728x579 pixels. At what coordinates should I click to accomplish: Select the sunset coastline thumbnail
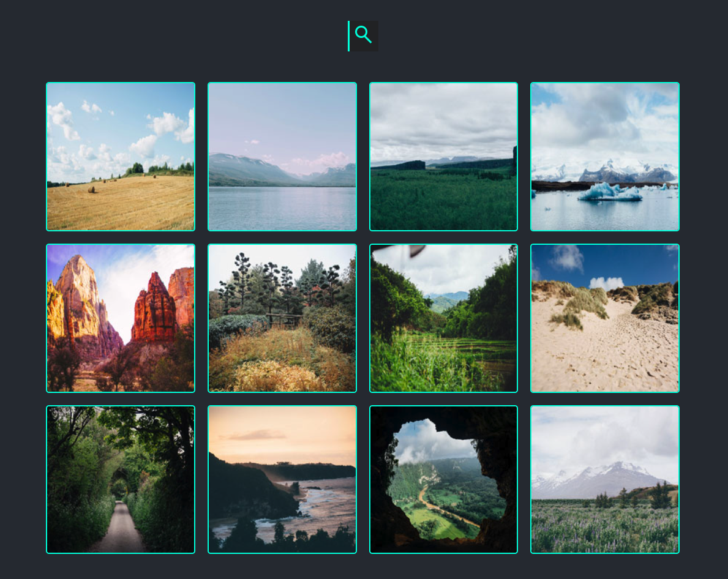282,480
